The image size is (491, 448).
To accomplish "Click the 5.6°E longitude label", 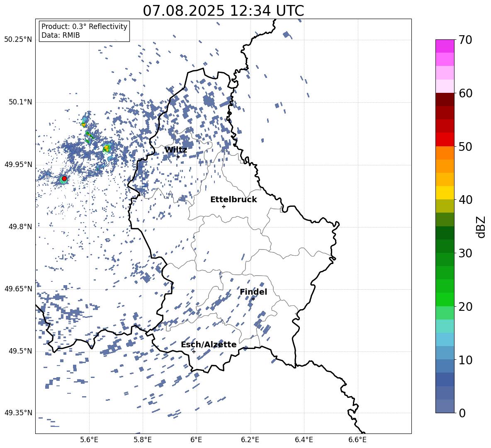I will click(89, 440).
